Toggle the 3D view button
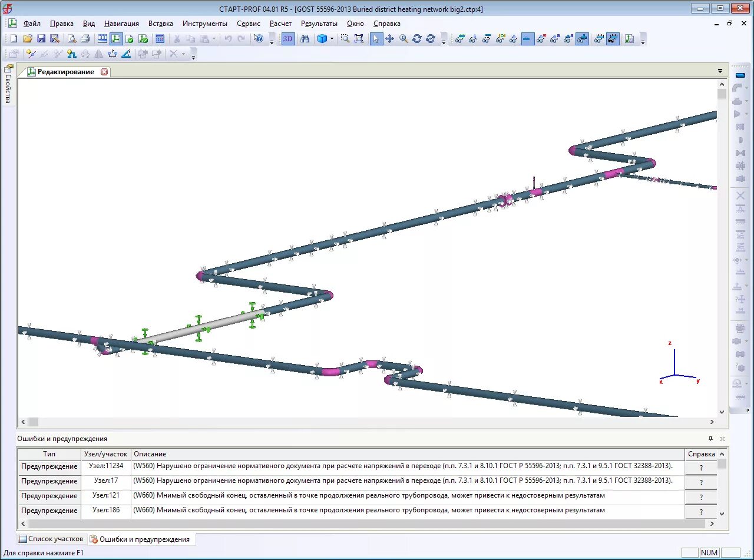 [x=288, y=39]
